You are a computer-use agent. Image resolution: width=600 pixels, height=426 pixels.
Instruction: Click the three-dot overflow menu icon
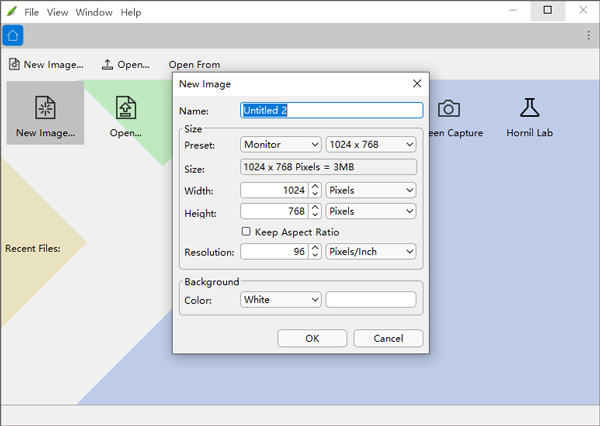[x=588, y=36]
